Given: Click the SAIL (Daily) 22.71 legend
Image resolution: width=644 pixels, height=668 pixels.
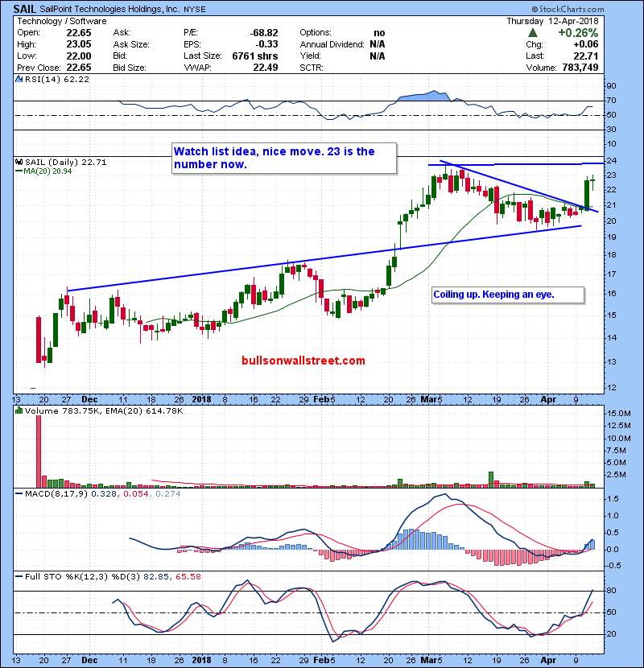Looking at the screenshot, I should pyautogui.click(x=66, y=162).
